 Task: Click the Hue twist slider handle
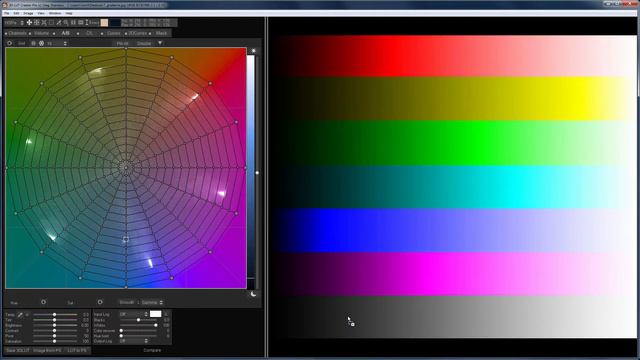pos(121,336)
